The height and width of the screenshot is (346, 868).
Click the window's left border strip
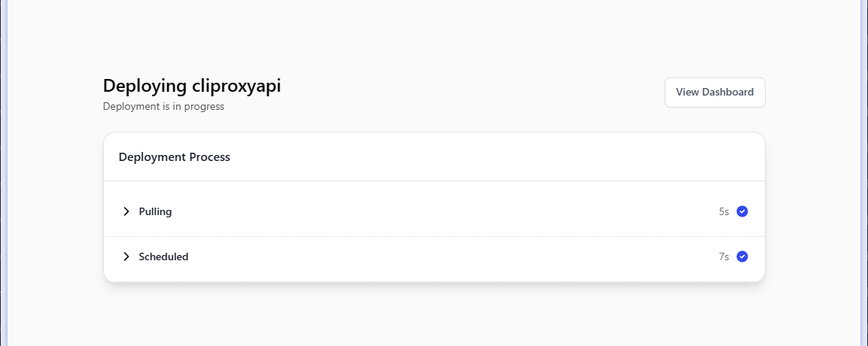4,173
